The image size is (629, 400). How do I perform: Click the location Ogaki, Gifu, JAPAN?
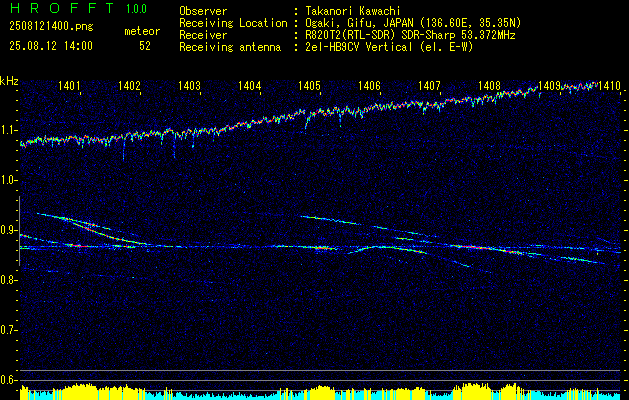359,24
